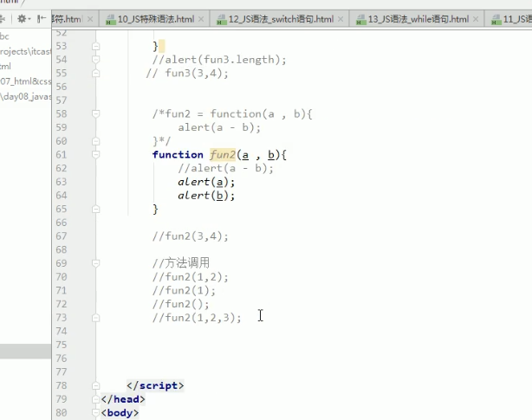Click the function keyword on line 61
Viewport: 532px width, 420px height.
tap(178, 155)
